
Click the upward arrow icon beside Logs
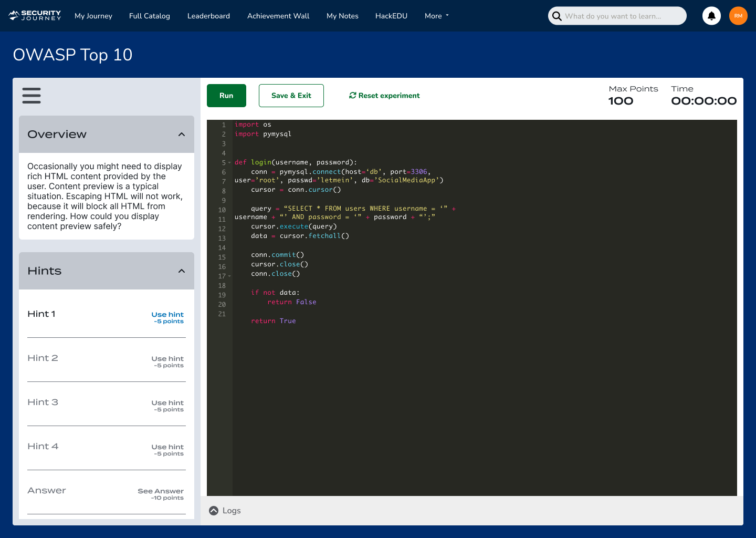[213, 510]
